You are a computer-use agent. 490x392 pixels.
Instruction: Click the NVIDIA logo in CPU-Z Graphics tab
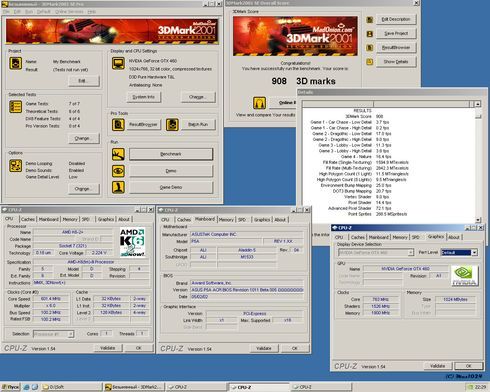click(465, 276)
